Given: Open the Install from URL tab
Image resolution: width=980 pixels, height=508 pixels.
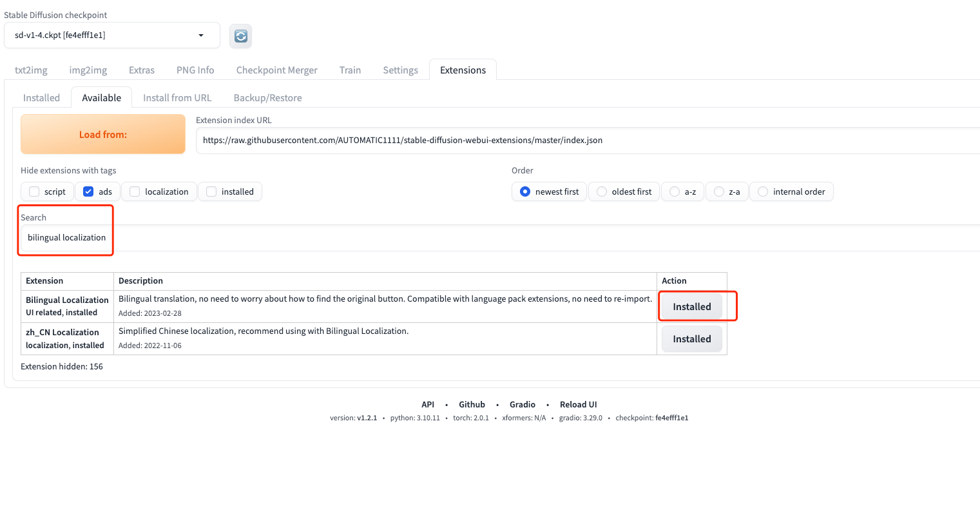Looking at the screenshot, I should tap(177, 97).
